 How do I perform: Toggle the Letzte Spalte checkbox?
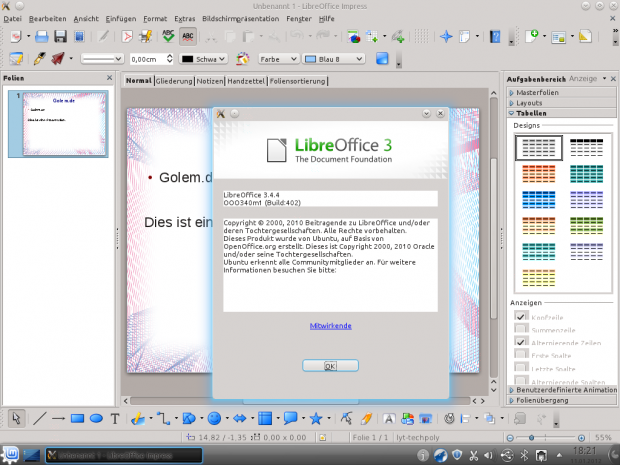(x=521, y=367)
